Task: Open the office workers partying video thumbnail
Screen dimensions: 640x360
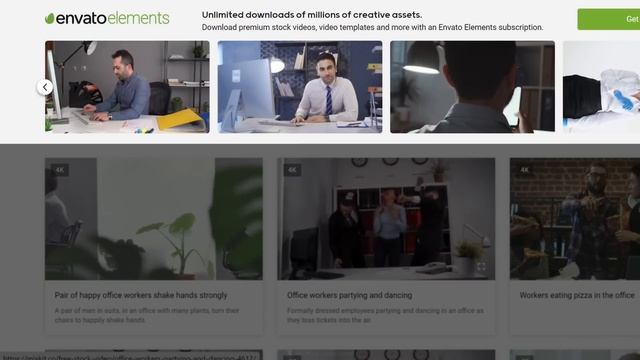Action: [386, 219]
